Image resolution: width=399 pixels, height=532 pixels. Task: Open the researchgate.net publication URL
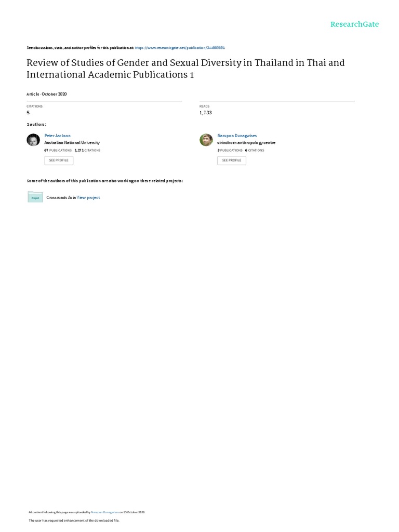[x=180, y=47]
